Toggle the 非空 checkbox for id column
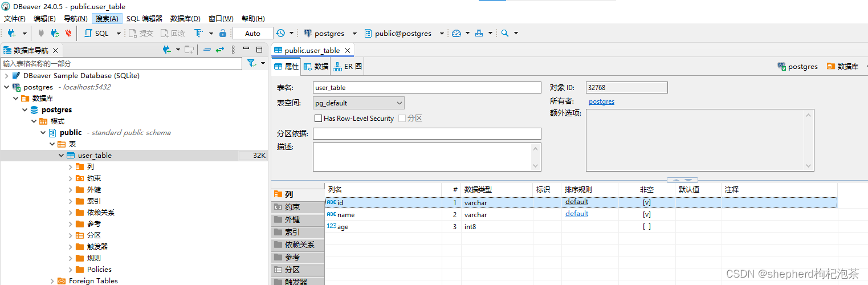Viewport: 868px width, 285px height. [x=647, y=202]
